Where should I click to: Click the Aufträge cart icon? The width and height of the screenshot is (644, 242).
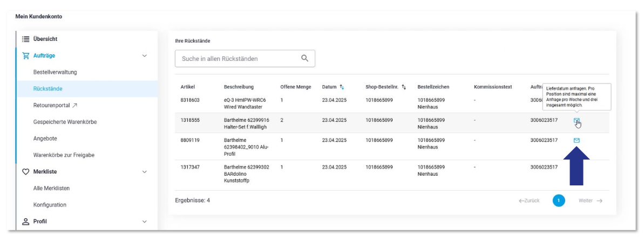25,56
